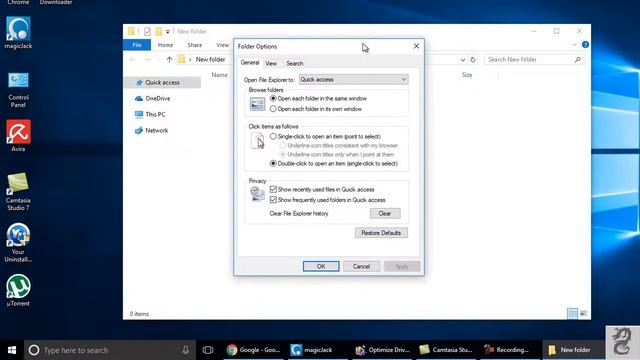Open the File ribbon tab
The height and width of the screenshot is (360, 640).
(137, 45)
